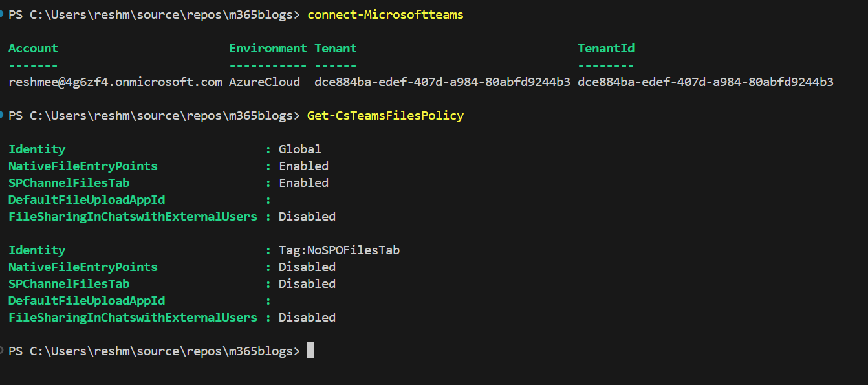Viewport: 868px width, 385px height.
Task: Click the terminal cursor block at the last prompt
Action: click(310, 351)
